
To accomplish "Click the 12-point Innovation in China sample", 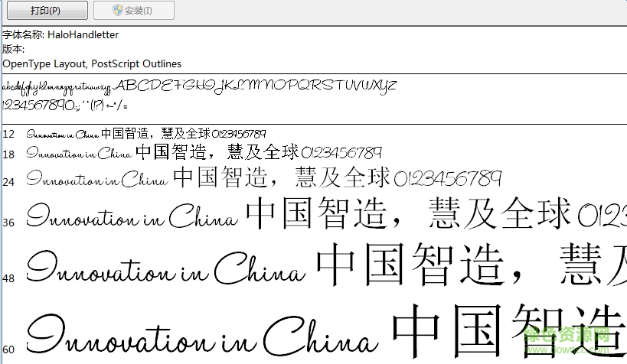I will (x=62, y=135).
